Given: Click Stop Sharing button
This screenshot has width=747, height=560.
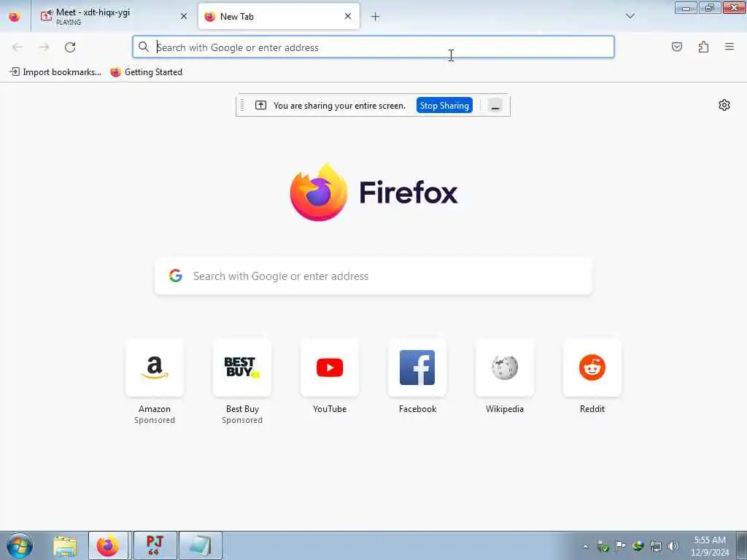Looking at the screenshot, I should tap(444, 106).
